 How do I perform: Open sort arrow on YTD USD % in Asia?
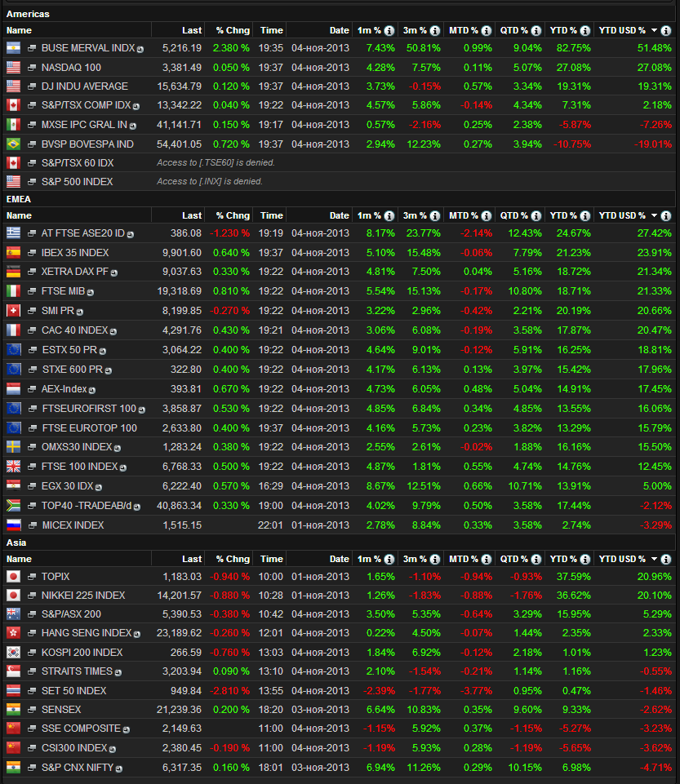coord(654,559)
